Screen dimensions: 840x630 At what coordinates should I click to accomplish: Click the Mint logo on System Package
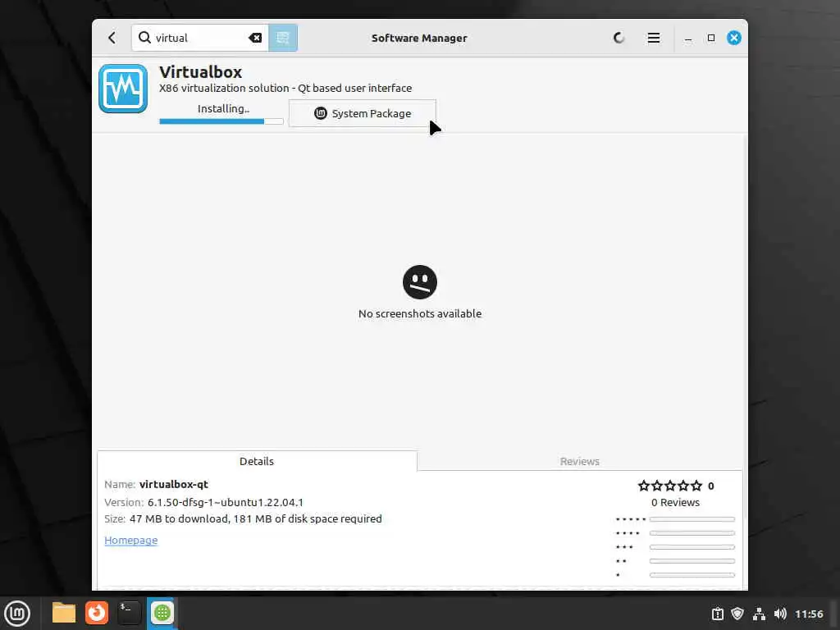[321, 113]
